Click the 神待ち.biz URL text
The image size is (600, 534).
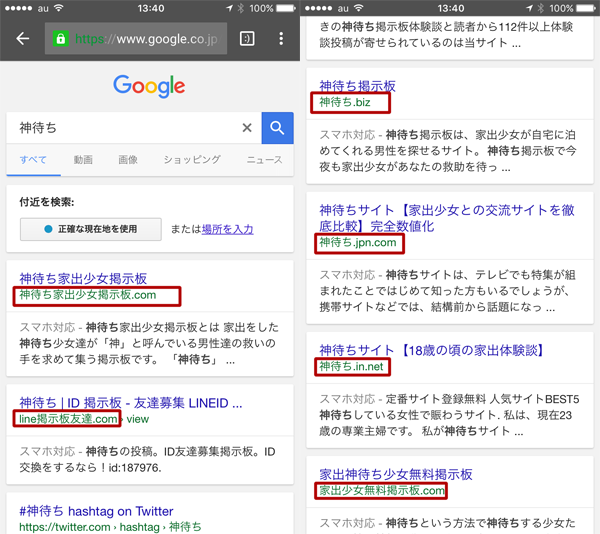345,102
